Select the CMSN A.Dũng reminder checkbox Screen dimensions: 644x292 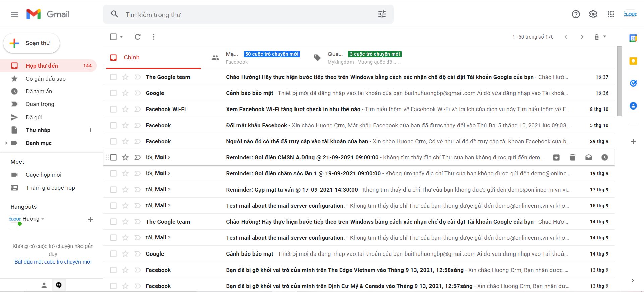coord(113,157)
